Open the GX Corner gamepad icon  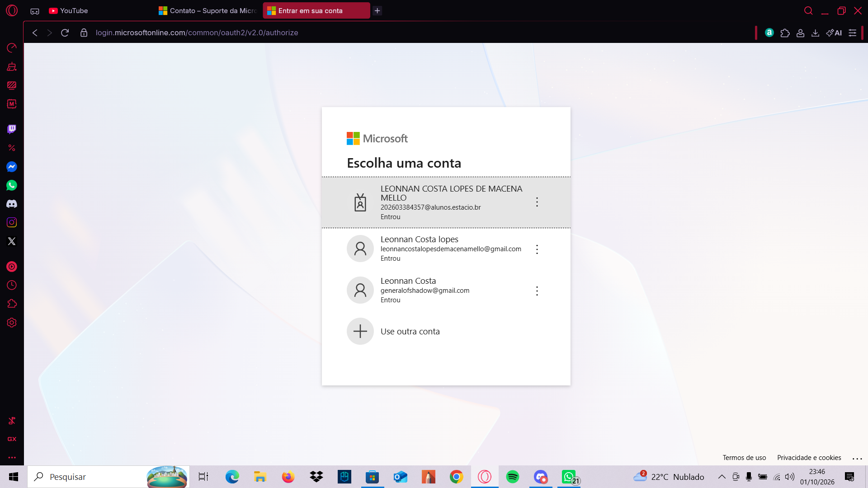coord(35,11)
